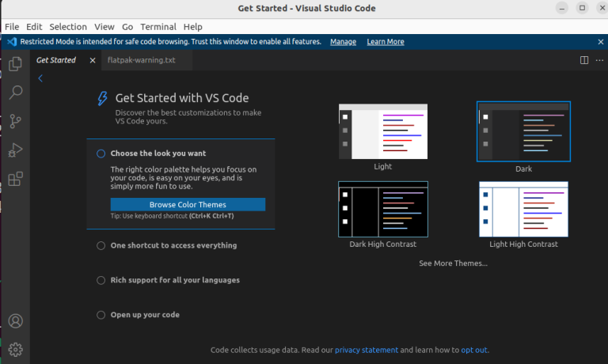This screenshot has width=608, height=364.
Task: Click the Learn More link
Action: [386, 42]
